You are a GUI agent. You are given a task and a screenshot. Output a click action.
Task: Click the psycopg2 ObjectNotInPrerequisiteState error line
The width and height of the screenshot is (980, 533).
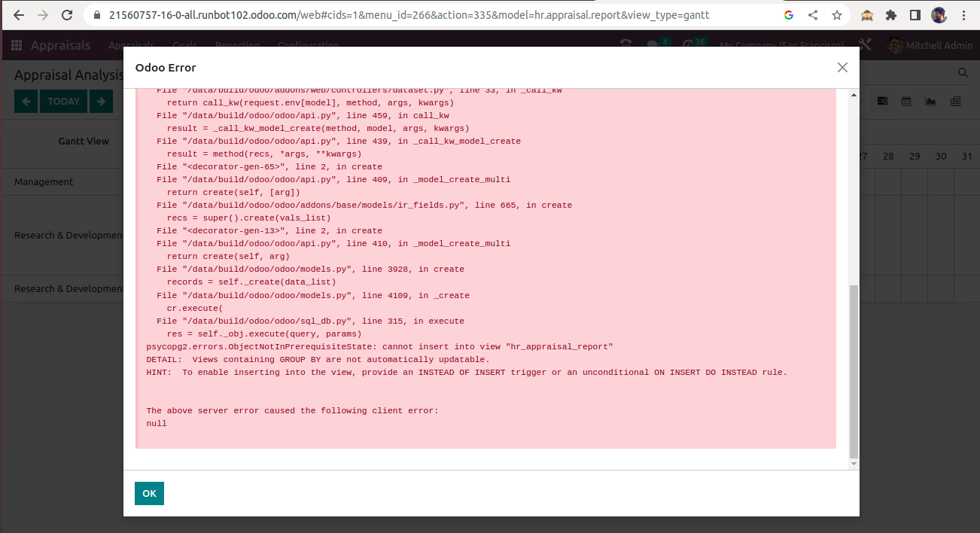380,347
